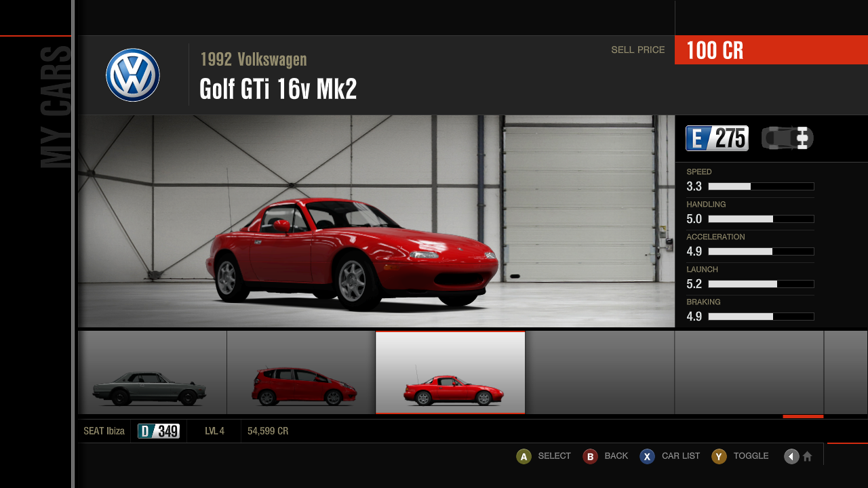Click the HANDLING label
The height and width of the screenshot is (488, 868).
tap(706, 205)
